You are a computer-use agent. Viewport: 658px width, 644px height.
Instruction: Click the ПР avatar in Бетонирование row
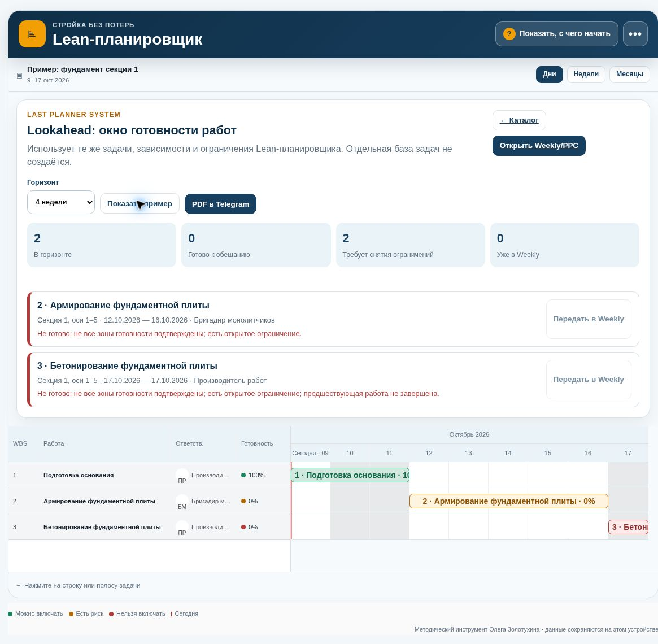[182, 527]
